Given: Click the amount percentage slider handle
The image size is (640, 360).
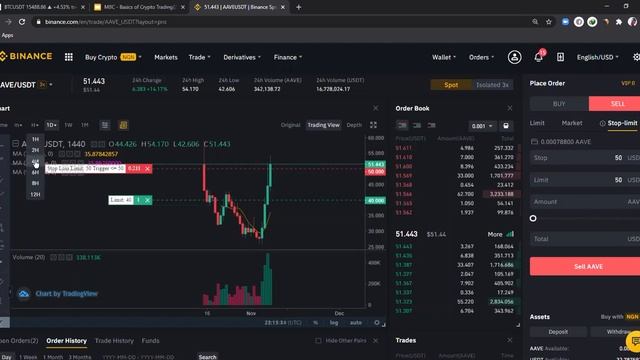Looking at the screenshot, I should click(533, 218).
